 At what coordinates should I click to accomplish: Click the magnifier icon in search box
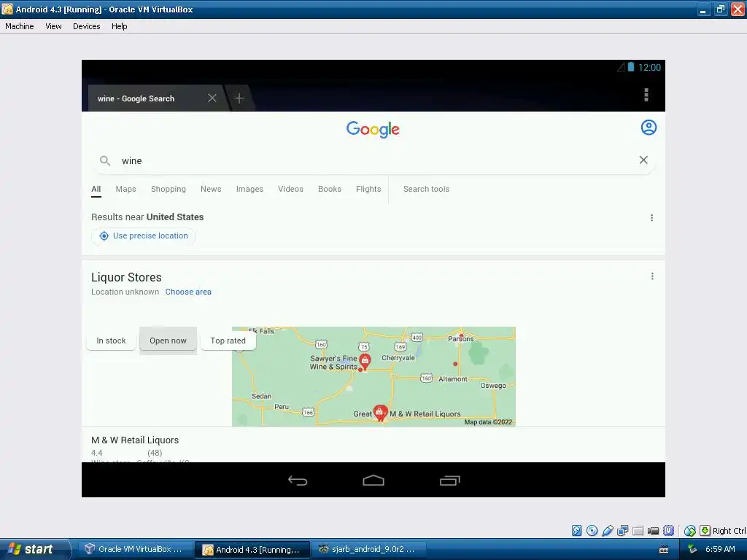(105, 161)
